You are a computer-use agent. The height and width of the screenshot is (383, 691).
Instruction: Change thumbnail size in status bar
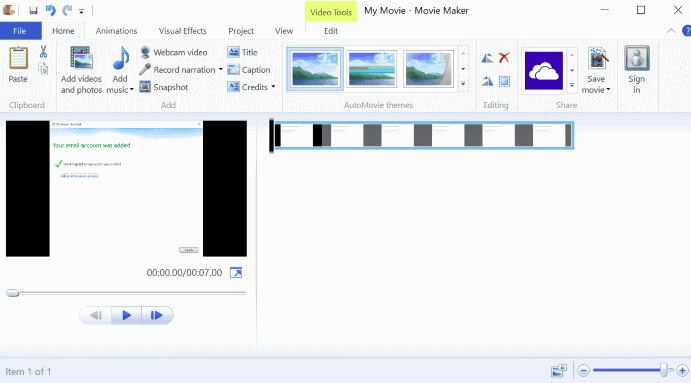[x=559, y=371]
